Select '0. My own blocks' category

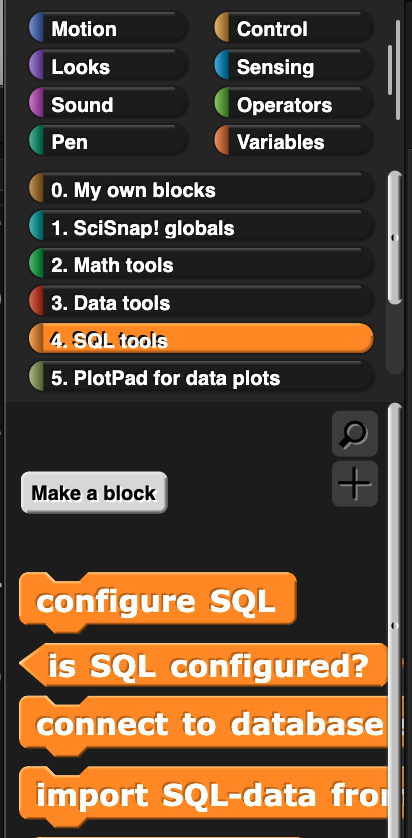pos(201,190)
